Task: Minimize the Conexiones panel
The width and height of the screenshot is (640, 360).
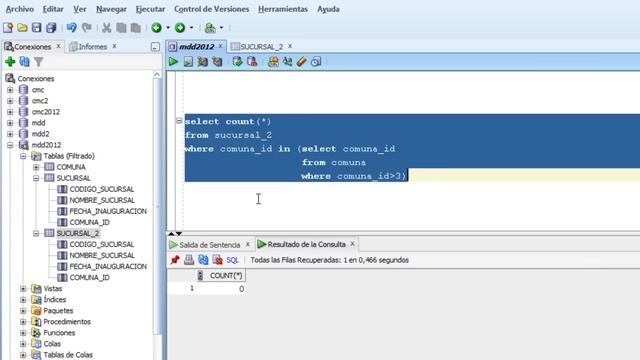Action: click(x=155, y=47)
